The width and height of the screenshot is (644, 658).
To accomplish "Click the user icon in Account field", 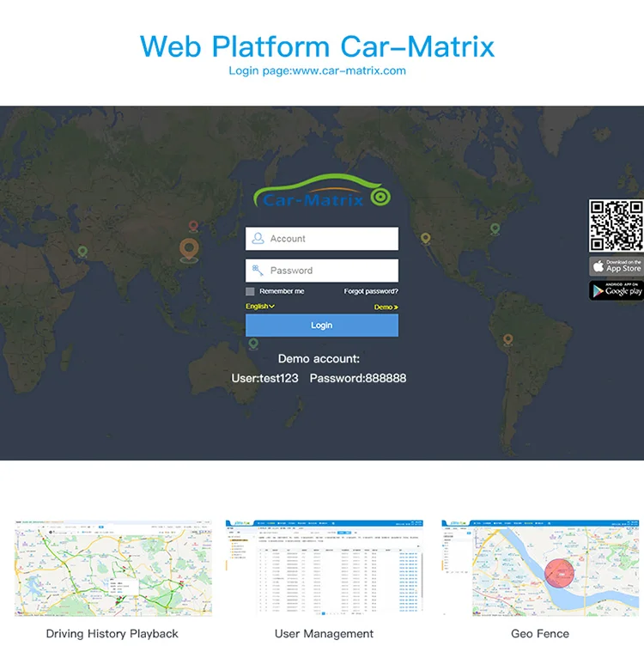I will coord(258,239).
